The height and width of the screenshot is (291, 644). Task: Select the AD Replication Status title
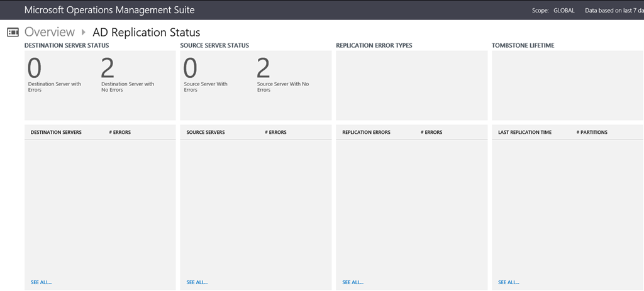(x=146, y=32)
